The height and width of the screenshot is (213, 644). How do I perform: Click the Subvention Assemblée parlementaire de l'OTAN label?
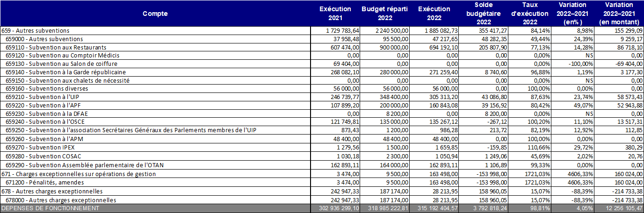tap(85, 165)
